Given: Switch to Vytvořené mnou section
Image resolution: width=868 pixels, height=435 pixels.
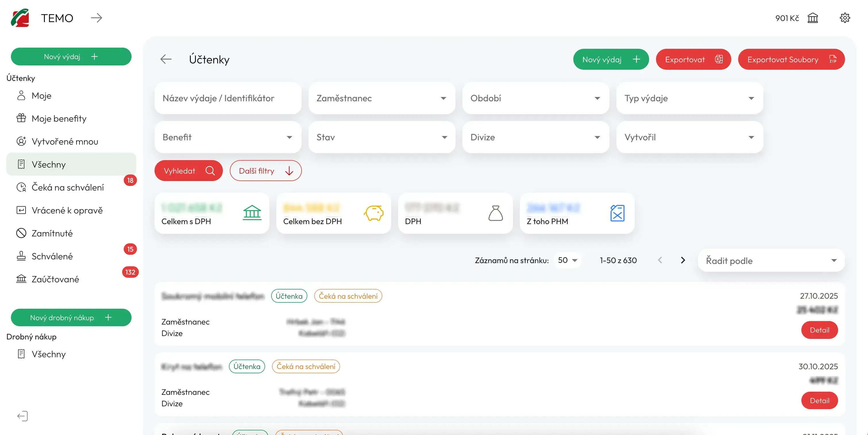Looking at the screenshot, I should pos(65,141).
